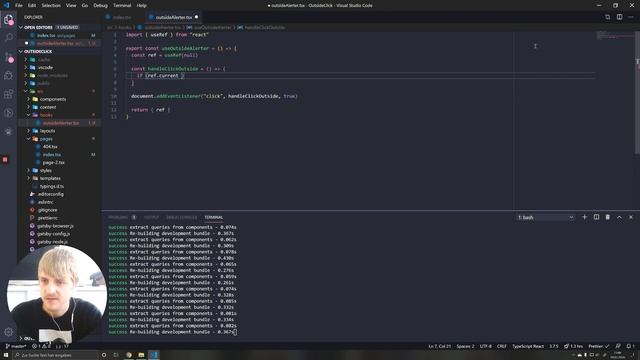640x360 pixels.
Task: Split the terminal pane
Action: tap(596, 217)
